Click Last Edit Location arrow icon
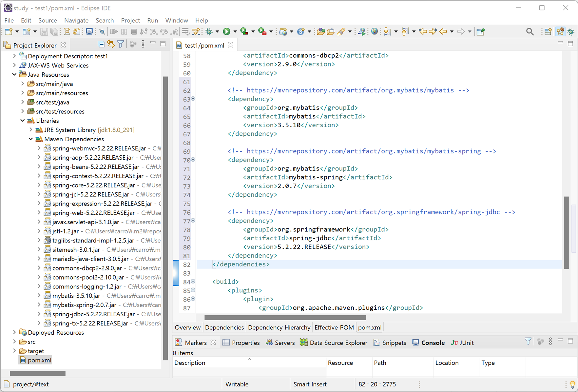This screenshot has height=392, width=578. click(423, 31)
